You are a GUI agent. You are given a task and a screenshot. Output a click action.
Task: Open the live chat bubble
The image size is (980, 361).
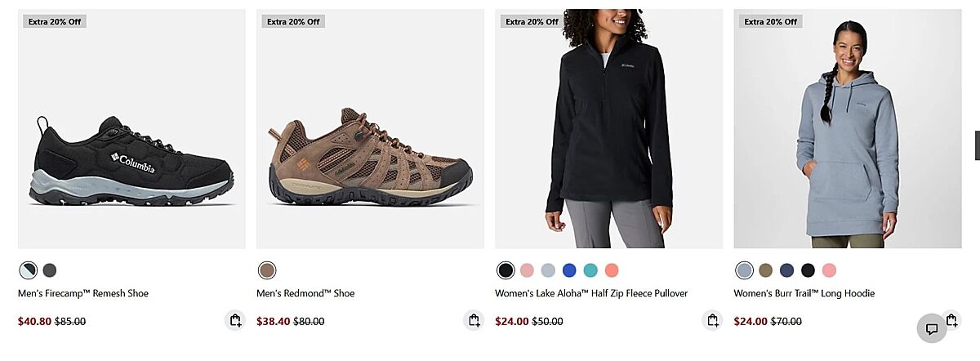(931, 328)
